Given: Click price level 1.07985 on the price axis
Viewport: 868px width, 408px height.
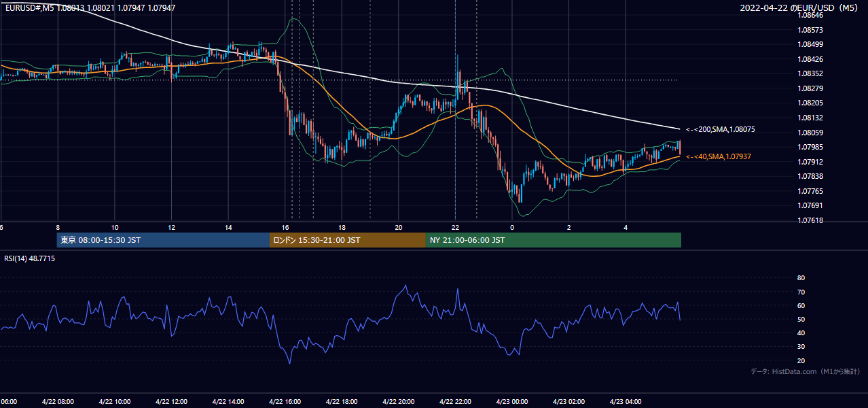Looking at the screenshot, I should coord(811,147).
